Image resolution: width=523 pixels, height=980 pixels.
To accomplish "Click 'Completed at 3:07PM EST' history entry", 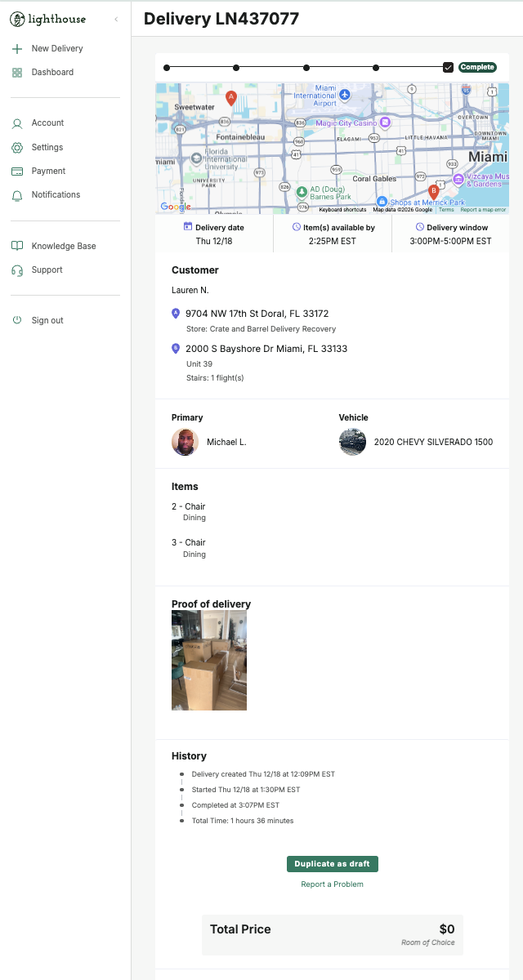I will point(235,805).
